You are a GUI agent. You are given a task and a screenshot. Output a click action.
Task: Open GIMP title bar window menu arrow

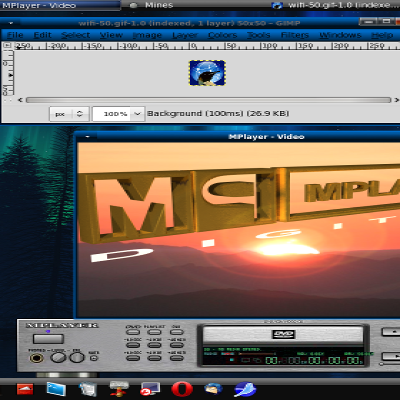(x=11, y=23)
